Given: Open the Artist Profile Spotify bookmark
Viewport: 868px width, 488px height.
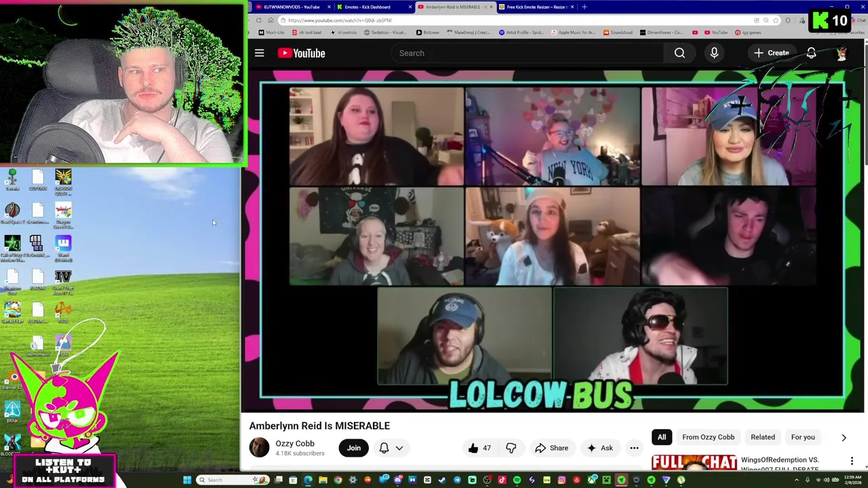Looking at the screenshot, I should click(x=521, y=33).
